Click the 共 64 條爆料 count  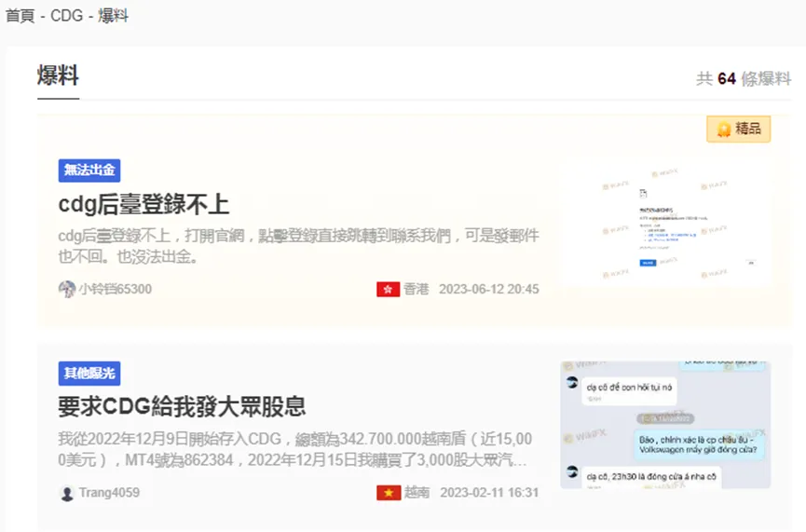744,78
